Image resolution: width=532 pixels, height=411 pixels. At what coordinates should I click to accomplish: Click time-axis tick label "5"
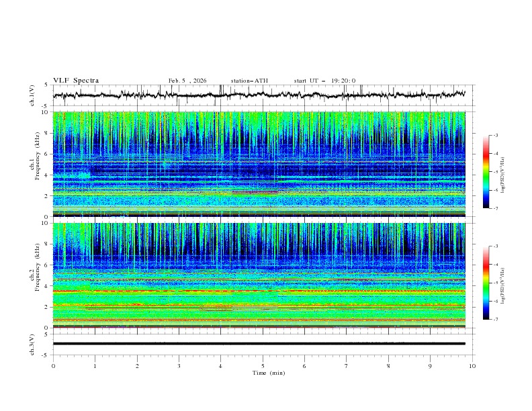(263, 366)
